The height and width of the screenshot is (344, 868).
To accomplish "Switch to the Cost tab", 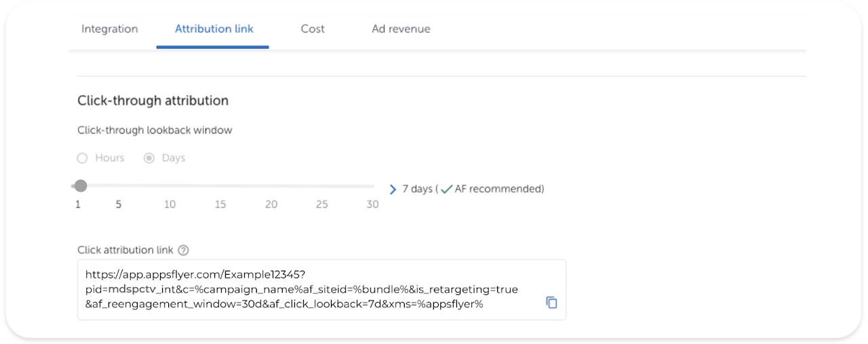I will [313, 29].
